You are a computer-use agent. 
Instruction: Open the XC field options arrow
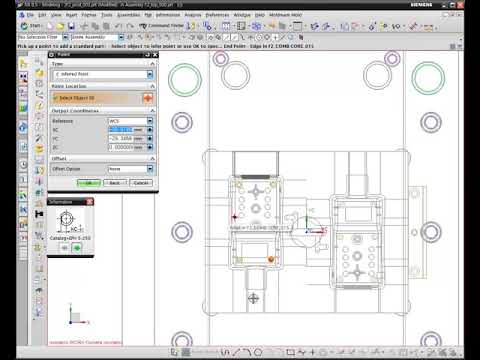[150, 129]
